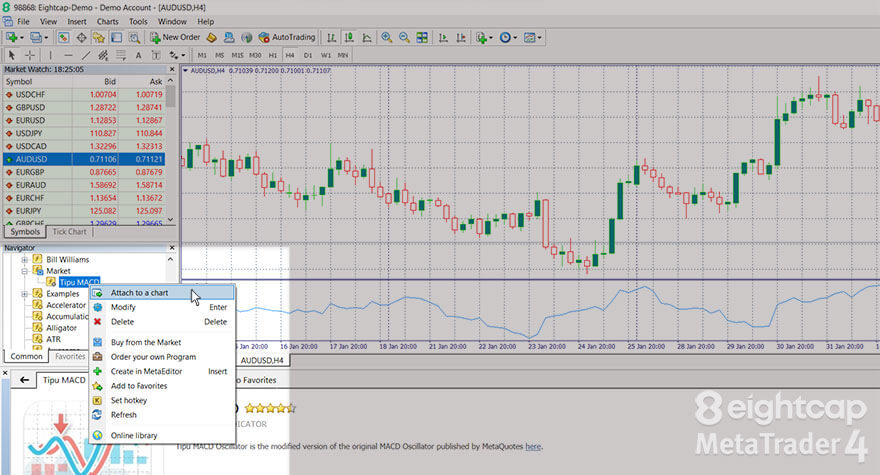Zoom out of the chart
The image size is (880, 475).
[404, 38]
